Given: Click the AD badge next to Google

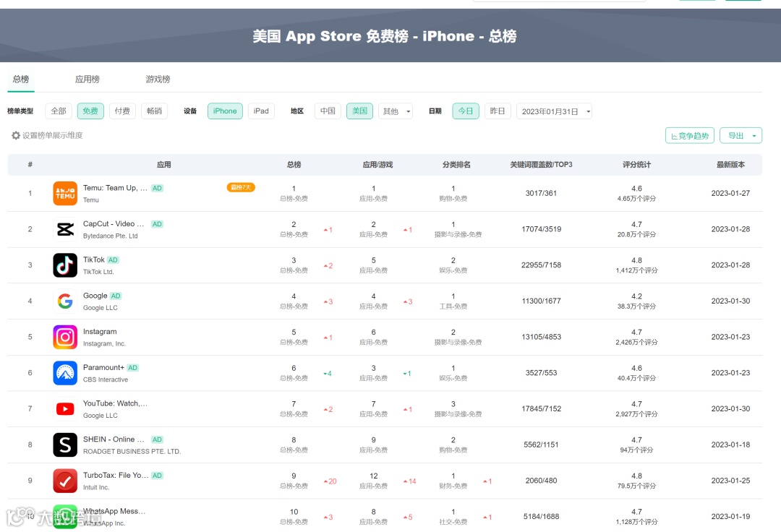Looking at the screenshot, I should coord(116,296).
